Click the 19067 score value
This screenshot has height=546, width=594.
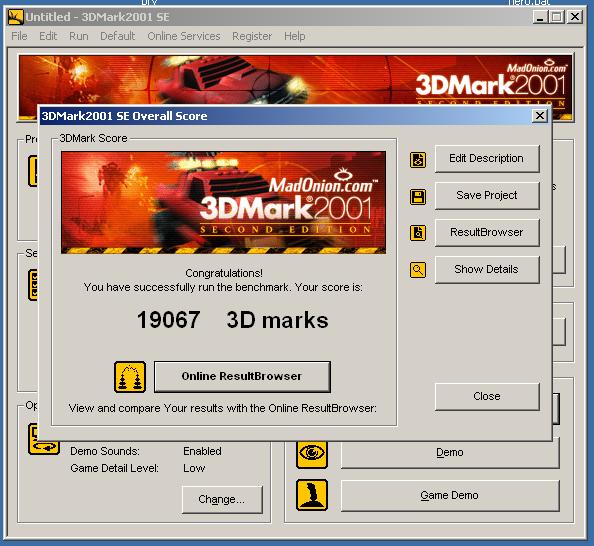[x=168, y=320]
